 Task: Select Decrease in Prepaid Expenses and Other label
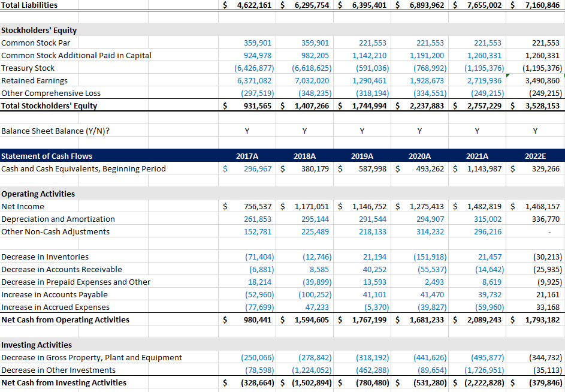pos(75,282)
